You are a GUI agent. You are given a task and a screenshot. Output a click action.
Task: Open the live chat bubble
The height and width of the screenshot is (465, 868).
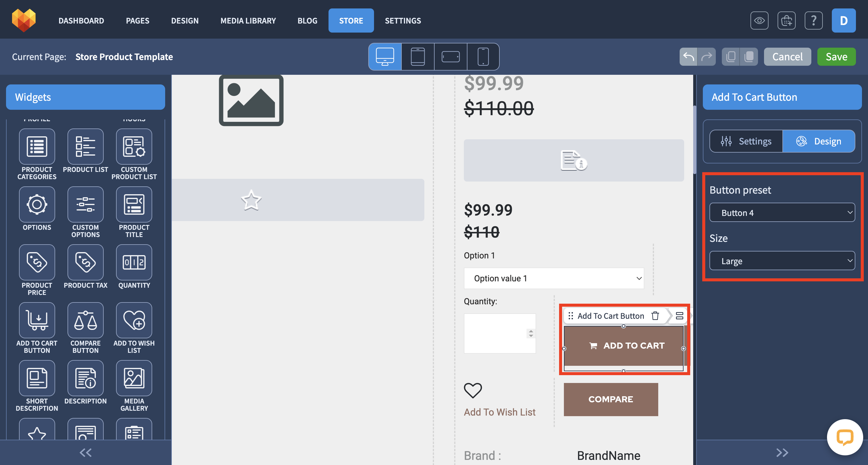[845, 437]
